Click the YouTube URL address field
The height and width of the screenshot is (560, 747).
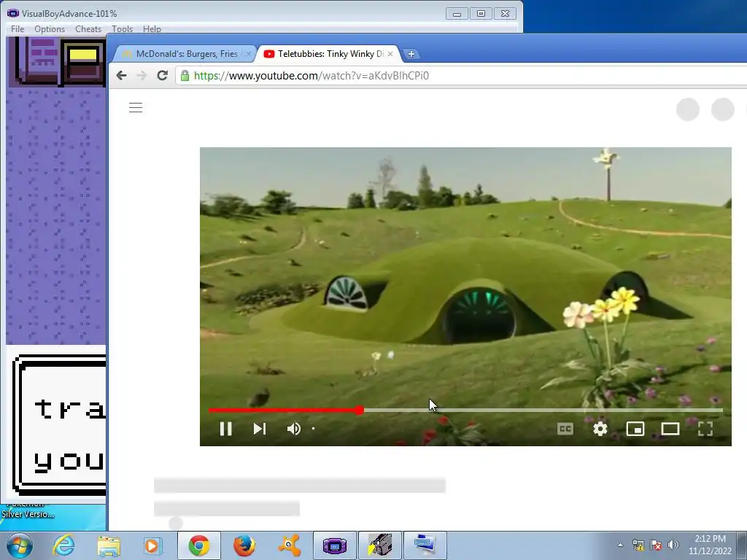pyautogui.click(x=462, y=76)
